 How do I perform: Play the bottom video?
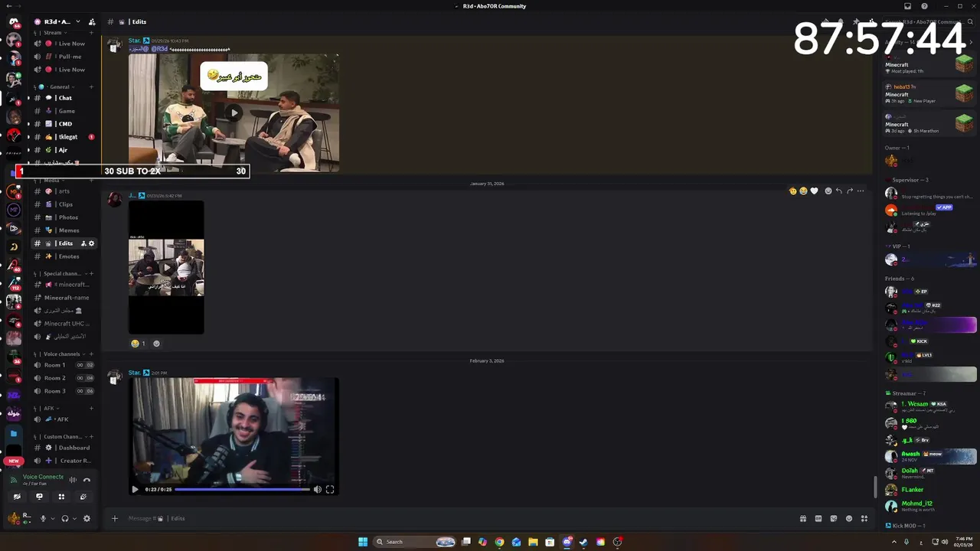click(x=135, y=489)
